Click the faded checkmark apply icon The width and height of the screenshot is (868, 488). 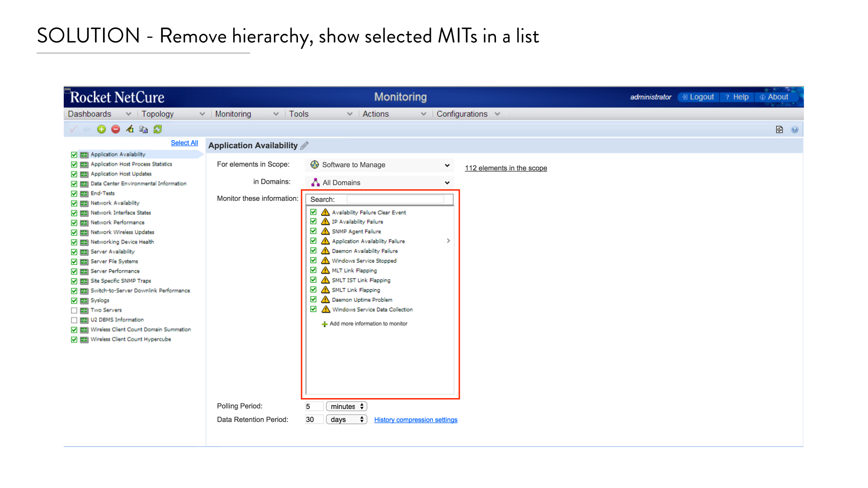coord(73,130)
